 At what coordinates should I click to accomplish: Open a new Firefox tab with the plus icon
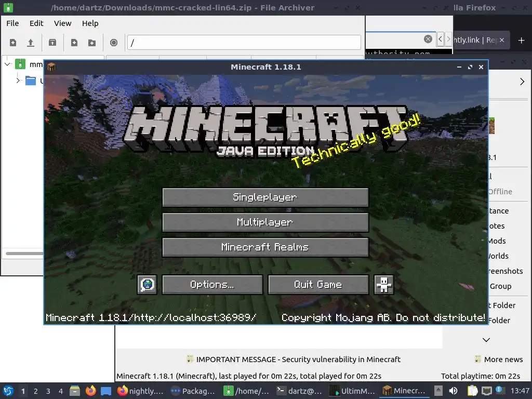click(x=522, y=41)
